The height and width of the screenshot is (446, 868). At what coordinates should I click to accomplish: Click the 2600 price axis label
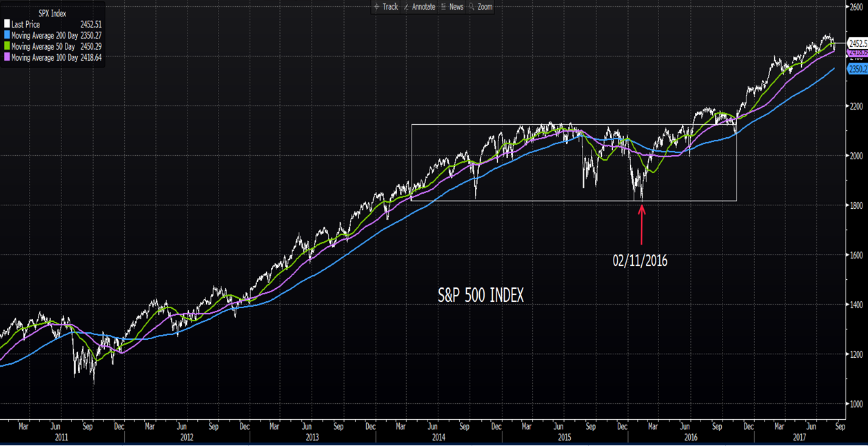click(x=856, y=7)
